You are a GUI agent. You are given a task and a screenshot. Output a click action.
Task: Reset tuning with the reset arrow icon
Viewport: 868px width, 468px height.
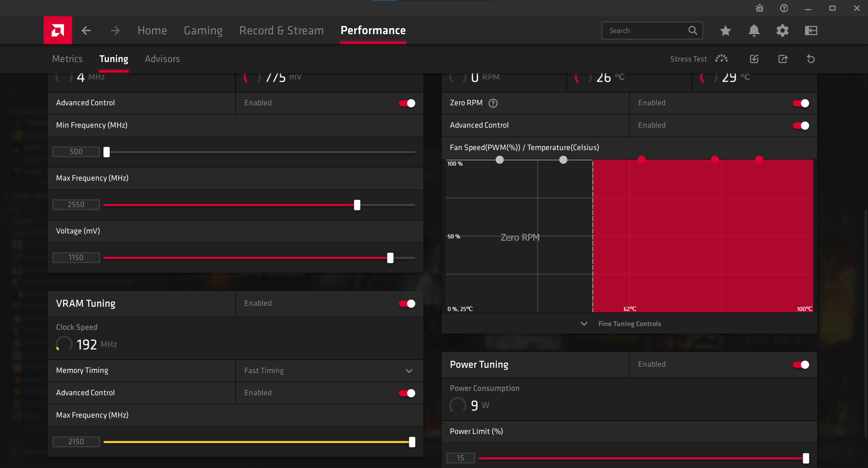pos(811,59)
